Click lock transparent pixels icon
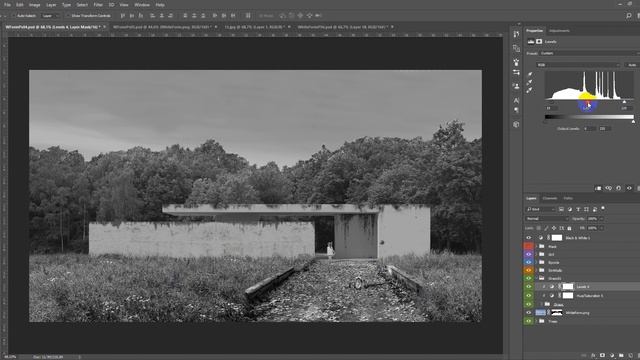The width and height of the screenshot is (640, 360). (x=539, y=228)
